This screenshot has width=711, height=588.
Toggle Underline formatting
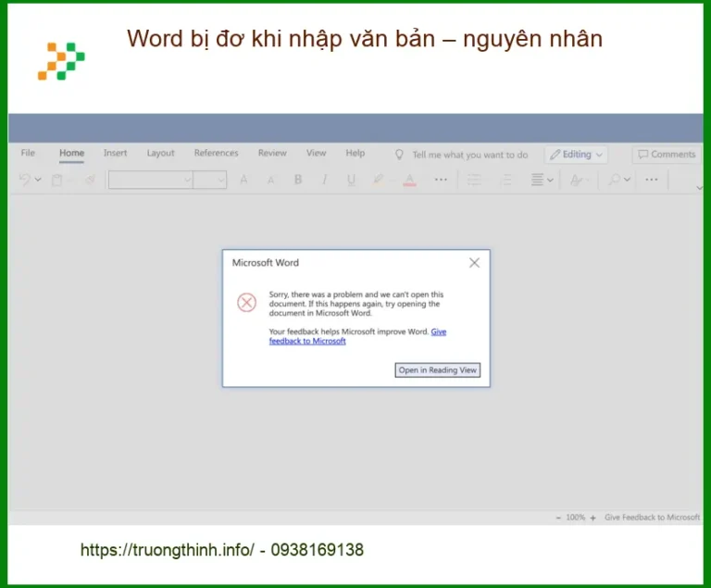pos(351,181)
